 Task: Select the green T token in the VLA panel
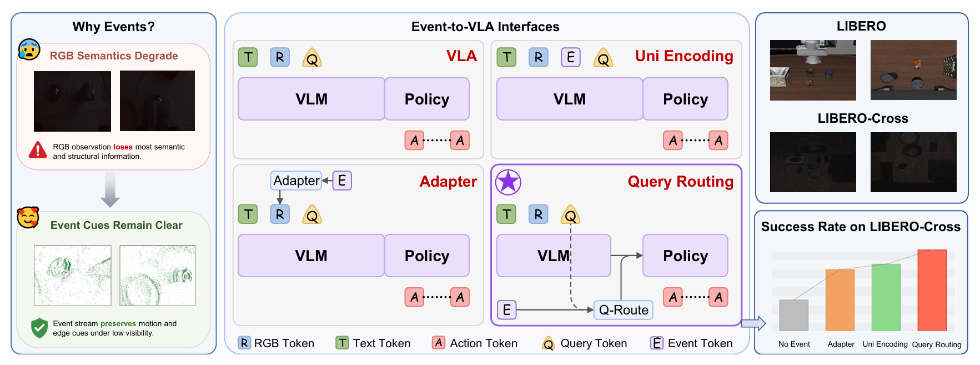(x=248, y=57)
